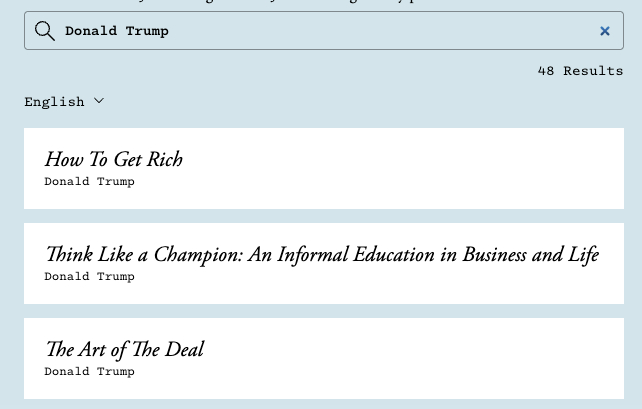This screenshot has width=642, height=409.
Task: Select the Think Like a Champion result card
Action: point(324,263)
